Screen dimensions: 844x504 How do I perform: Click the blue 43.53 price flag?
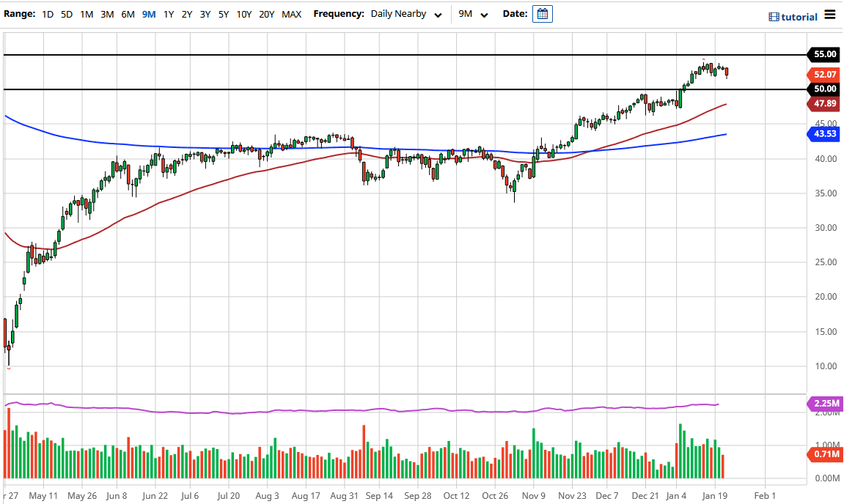[x=825, y=133]
